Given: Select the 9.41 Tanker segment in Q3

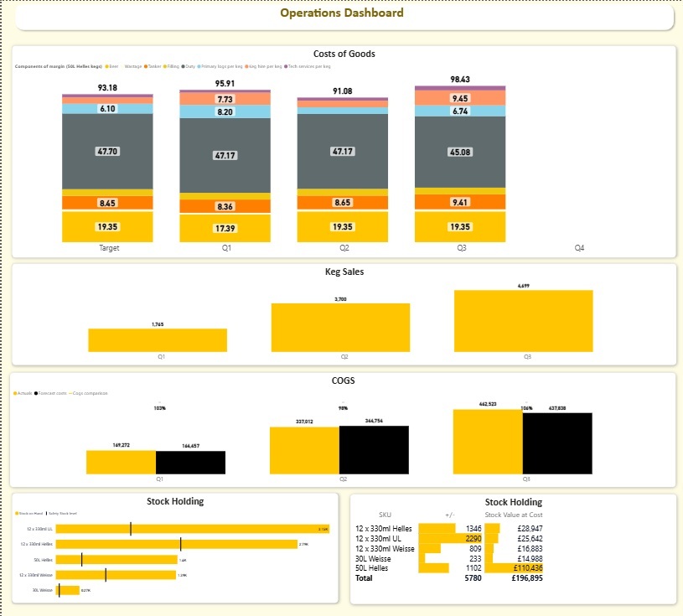Looking at the screenshot, I should [460, 202].
